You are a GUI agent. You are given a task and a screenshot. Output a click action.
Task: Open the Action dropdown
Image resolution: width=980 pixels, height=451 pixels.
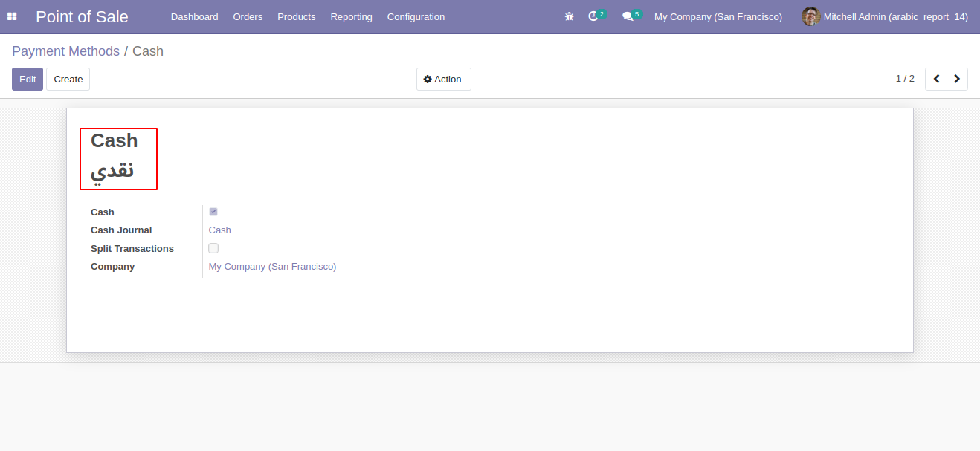click(x=443, y=79)
